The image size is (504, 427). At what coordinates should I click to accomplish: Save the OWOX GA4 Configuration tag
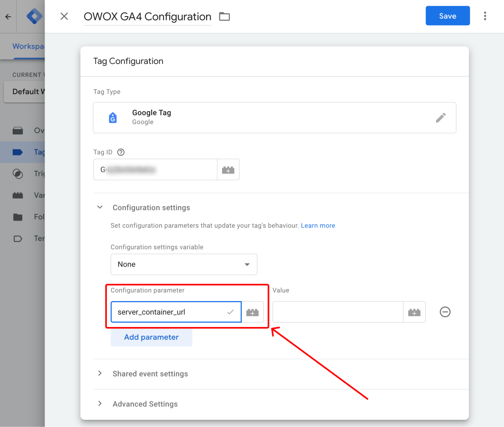(448, 16)
